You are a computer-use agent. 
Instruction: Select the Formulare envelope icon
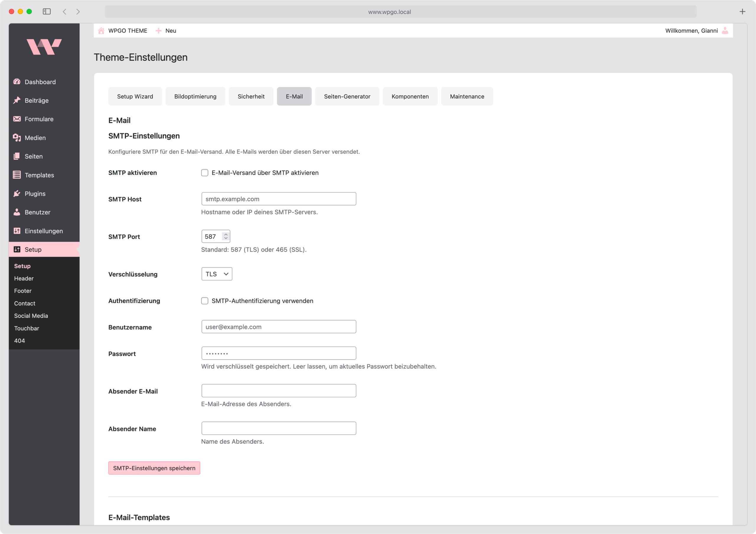tap(17, 119)
